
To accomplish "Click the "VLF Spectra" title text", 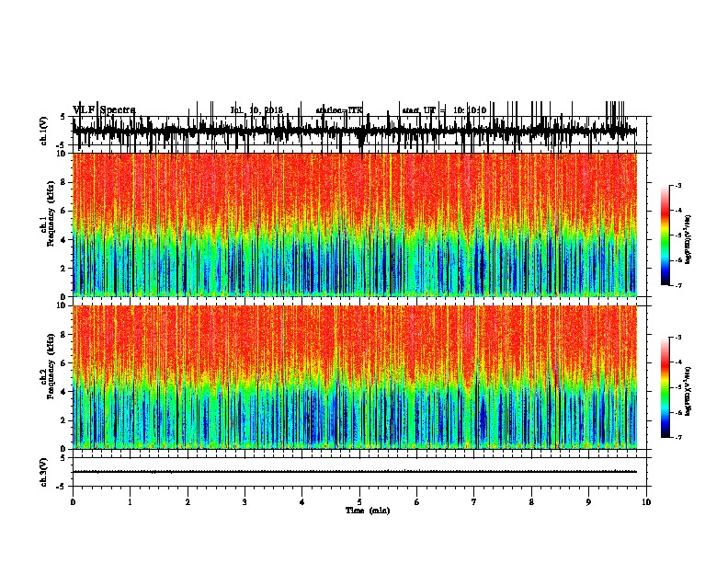I will [x=104, y=110].
